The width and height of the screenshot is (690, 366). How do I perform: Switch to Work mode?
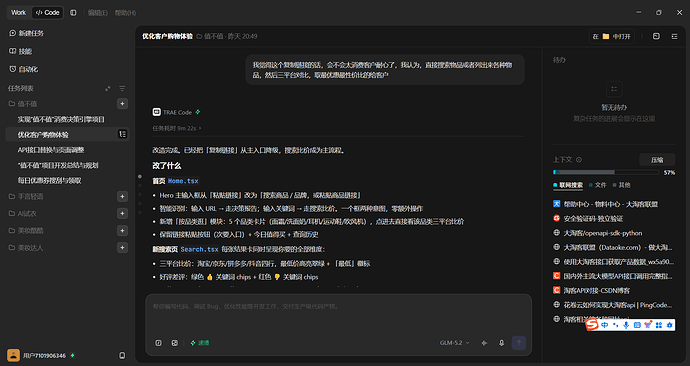pyautogui.click(x=18, y=13)
